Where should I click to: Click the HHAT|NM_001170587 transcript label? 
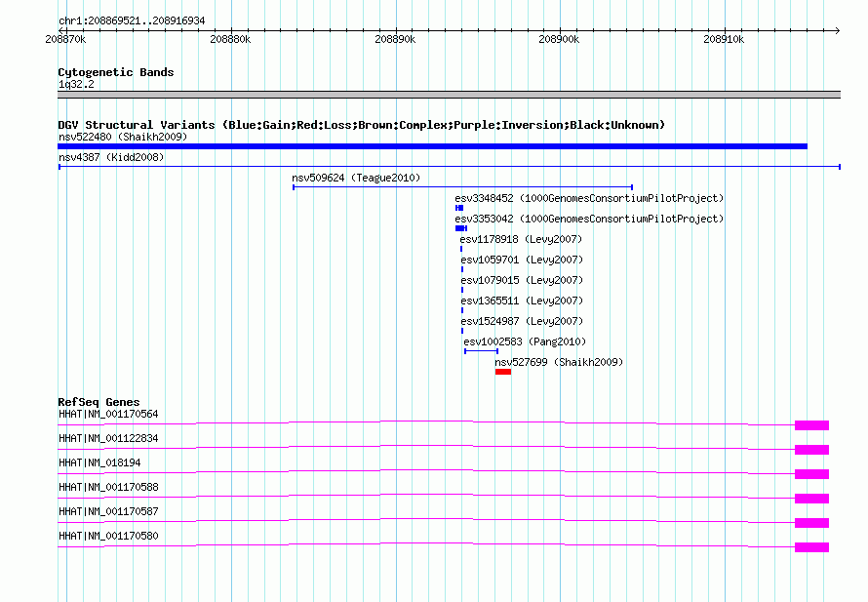[x=108, y=511]
